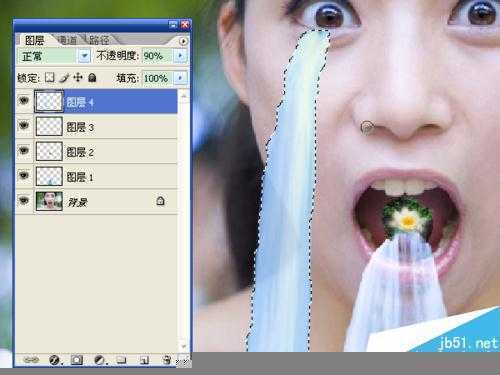500x375 pixels.
Task: Select the layer named 图层 3
Action: 80,127
